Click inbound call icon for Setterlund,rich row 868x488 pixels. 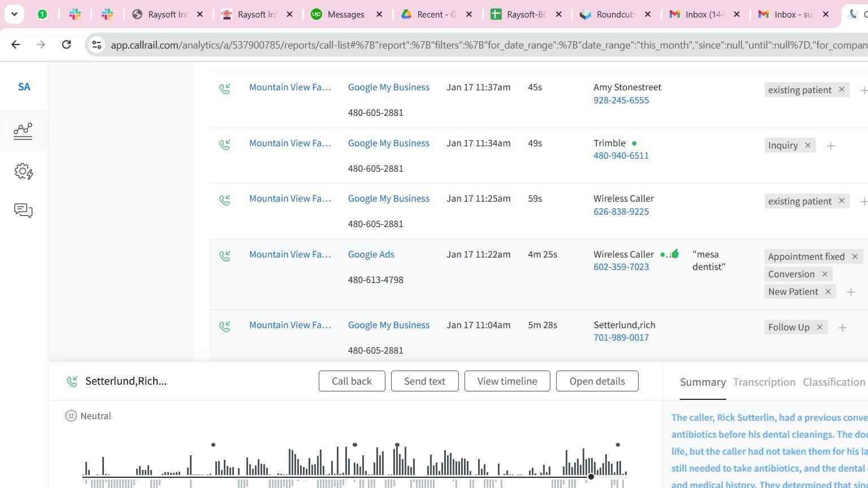(225, 326)
